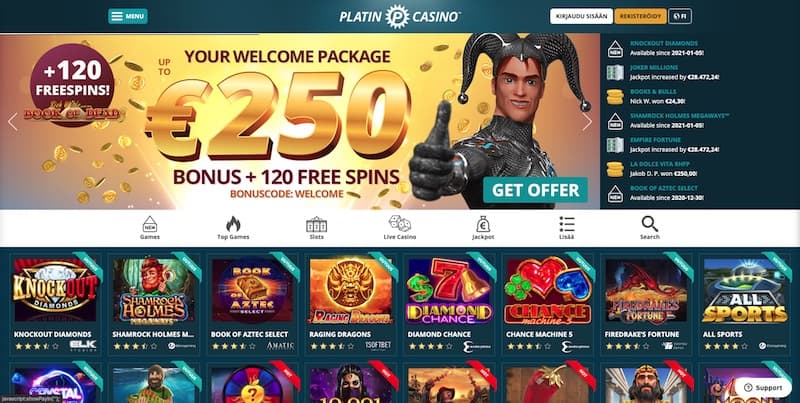This screenshot has height=403, width=800.
Task: Open the Slots machine icon
Action: tap(316, 224)
